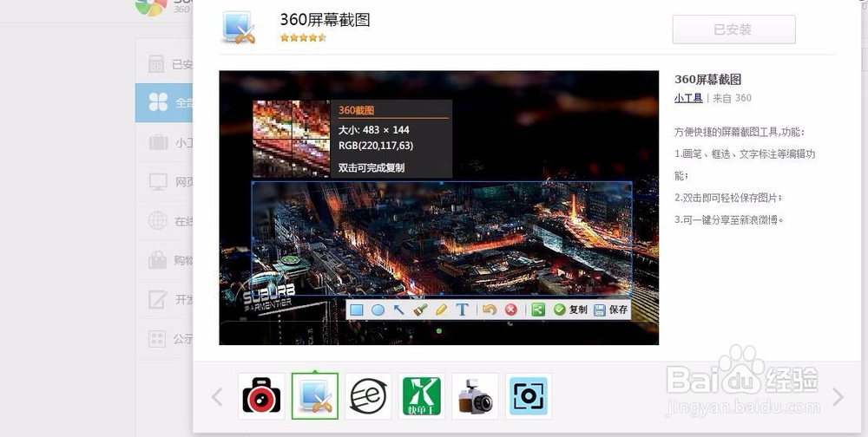Click the large screenshot preview image
The height and width of the screenshot is (437, 868).
coord(439,208)
